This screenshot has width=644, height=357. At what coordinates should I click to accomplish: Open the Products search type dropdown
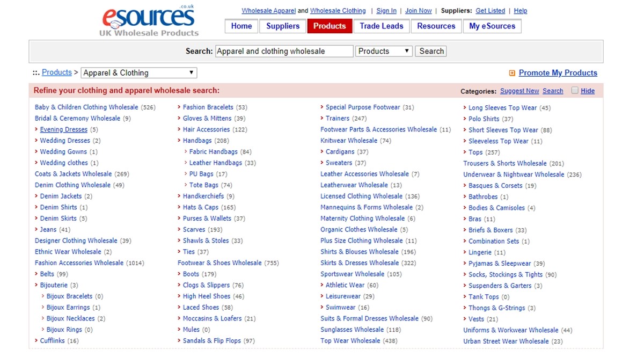pyautogui.click(x=384, y=51)
